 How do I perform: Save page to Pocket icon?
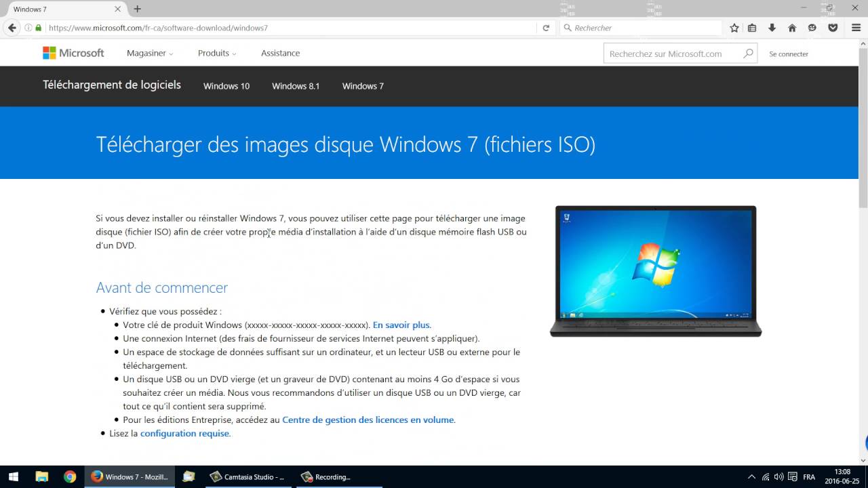pos(833,28)
